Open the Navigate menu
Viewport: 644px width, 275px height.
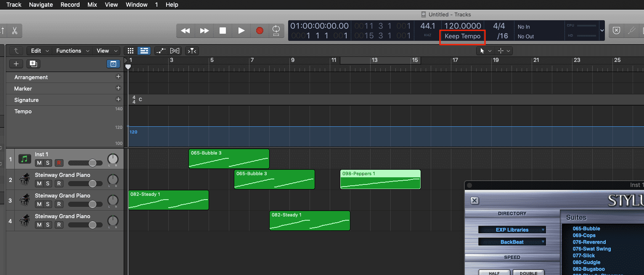41,5
